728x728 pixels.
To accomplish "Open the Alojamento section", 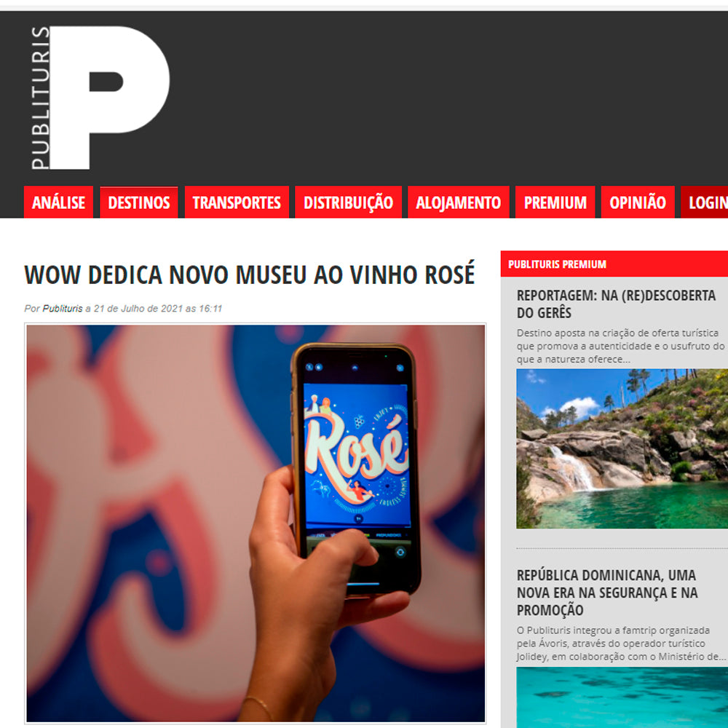I will 458,202.
